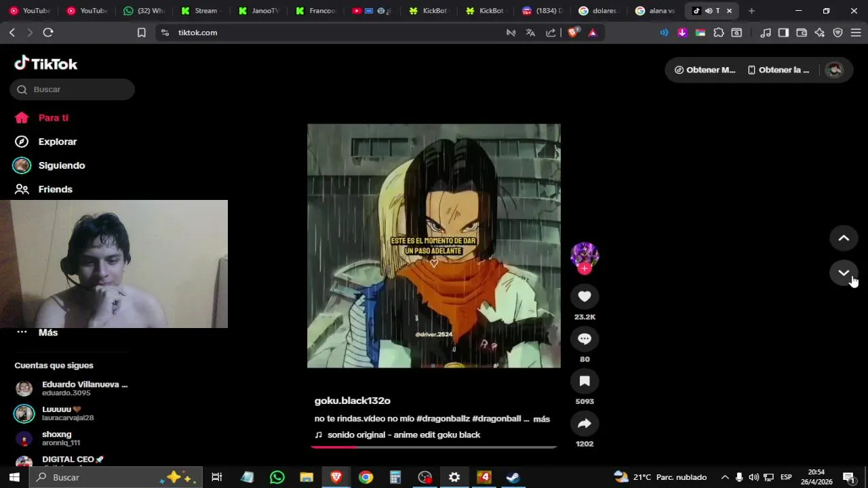The image size is (868, 488).
Task: Go to the previous video with up chevron
Action: 844,238
